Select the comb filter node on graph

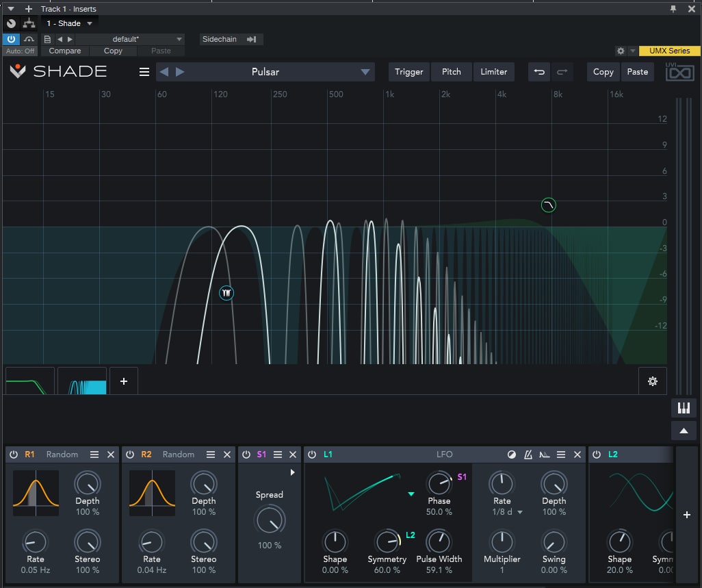(x=226, y=293)
